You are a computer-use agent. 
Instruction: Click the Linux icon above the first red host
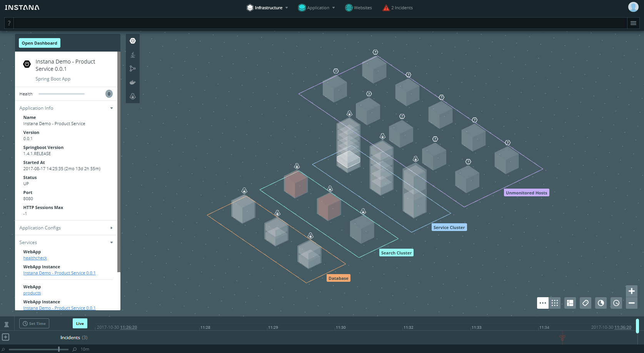tap(297, 166)
